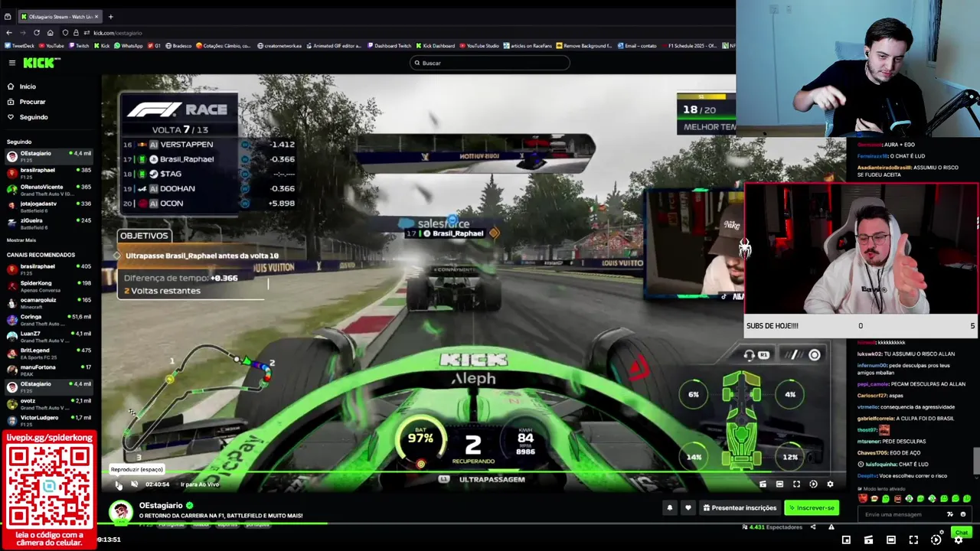Click Presentear inscrições button
The width and height of the screenshot is (980, 551).
click(x=740, y=507)
